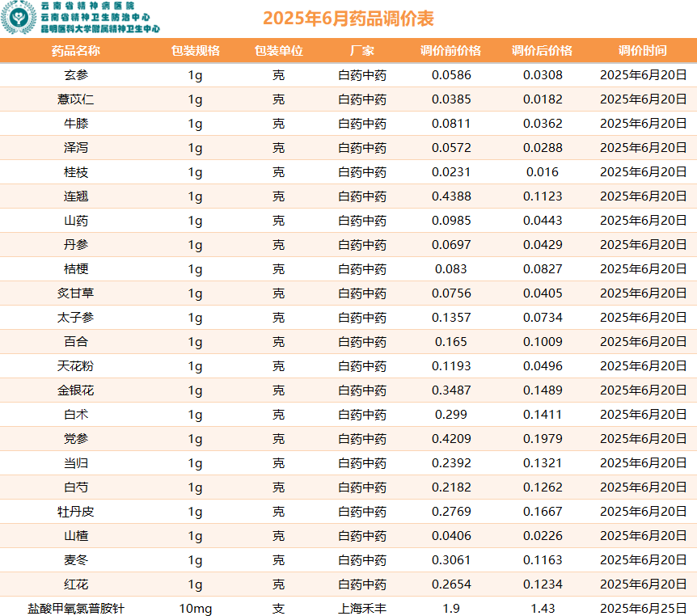Click the 上海禾丰 manufacturer cell

pyautogui.click(x=362, y=609)
